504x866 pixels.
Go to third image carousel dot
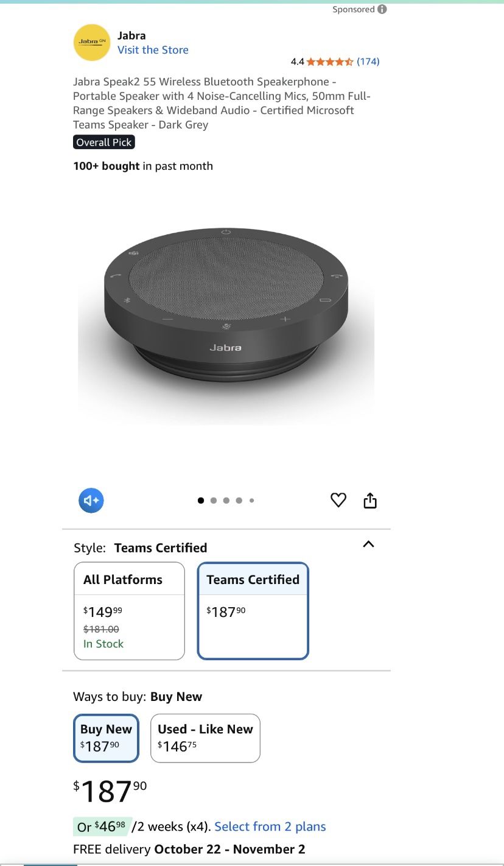226,501
